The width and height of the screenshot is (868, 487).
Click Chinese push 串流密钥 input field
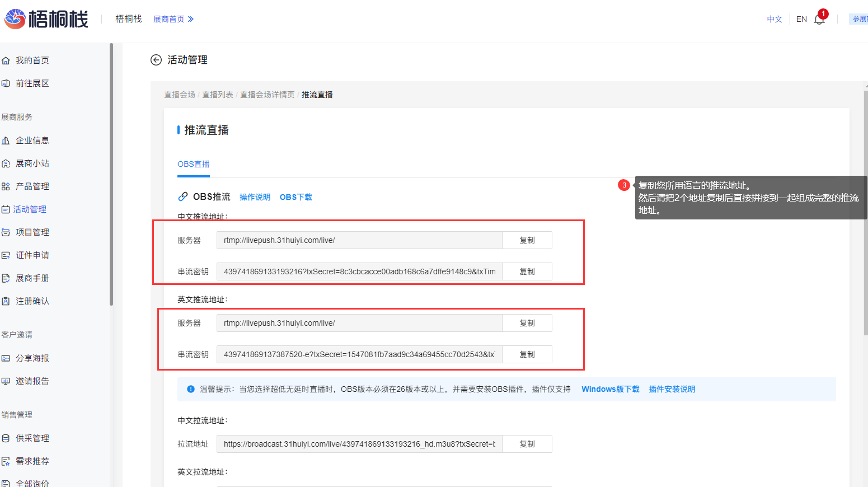click(x=359, y=271)
